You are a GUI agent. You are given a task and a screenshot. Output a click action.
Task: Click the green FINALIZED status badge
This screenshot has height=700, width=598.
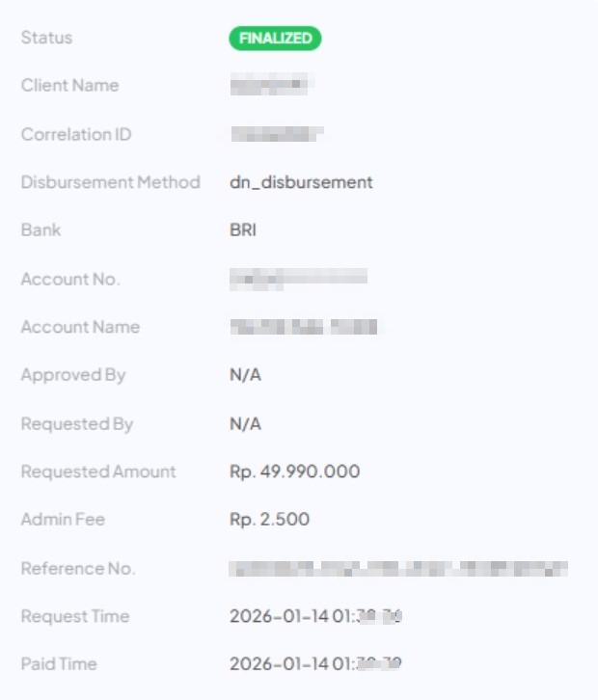point(275,39)
